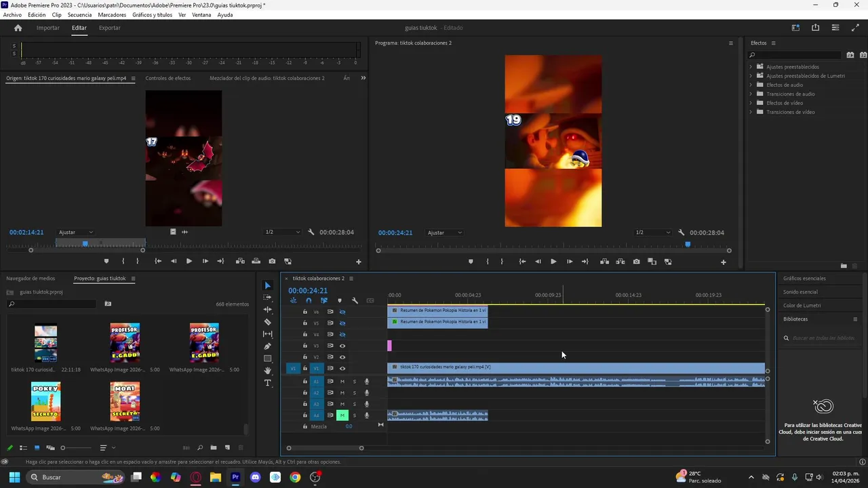Open the Secuencia menu
This screenshot has height=488, width=868.
(79, 15)
